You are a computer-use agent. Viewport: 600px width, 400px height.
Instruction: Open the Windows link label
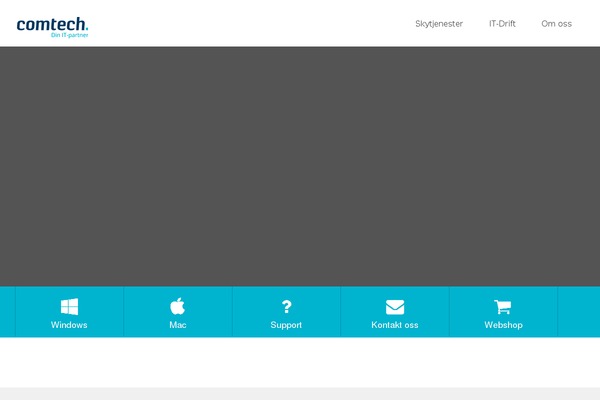coord(69,325)
